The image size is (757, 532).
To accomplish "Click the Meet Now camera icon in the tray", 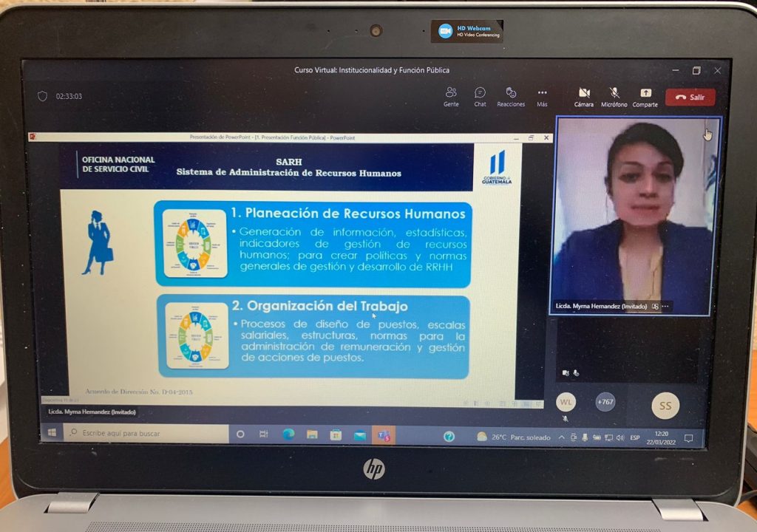I will tap(573, 437).
